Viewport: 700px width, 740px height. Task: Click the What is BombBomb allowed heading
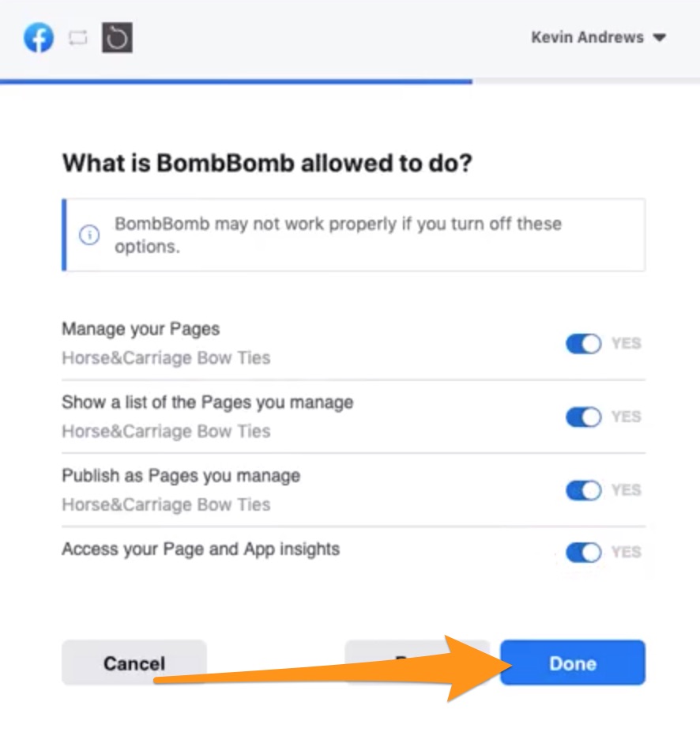coord(267,164)
